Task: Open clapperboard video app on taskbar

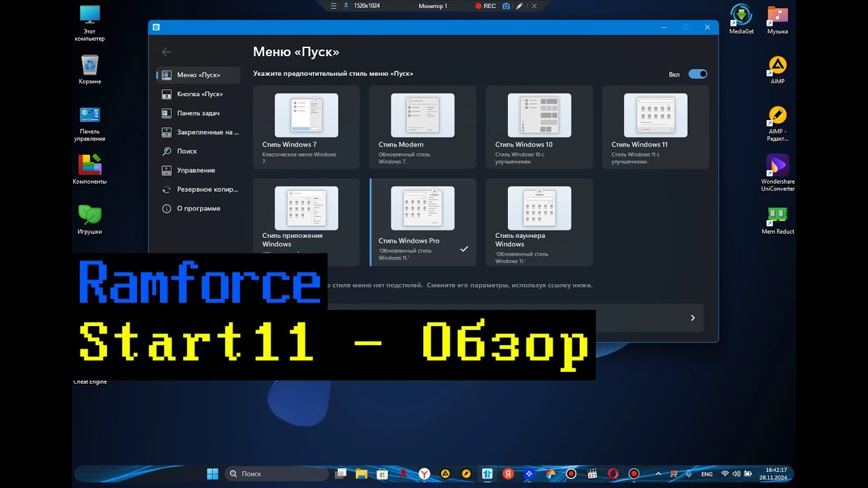Action: click(x=591, y=474)
